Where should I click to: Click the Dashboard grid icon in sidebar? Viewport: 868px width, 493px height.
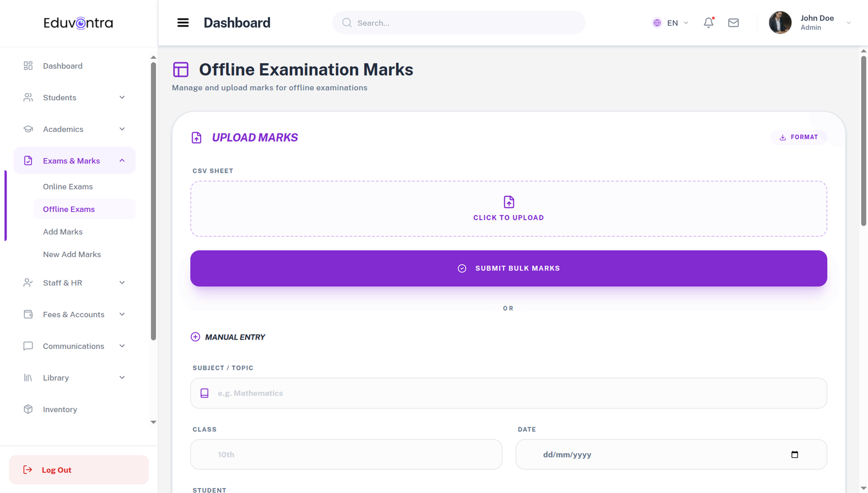28,65
